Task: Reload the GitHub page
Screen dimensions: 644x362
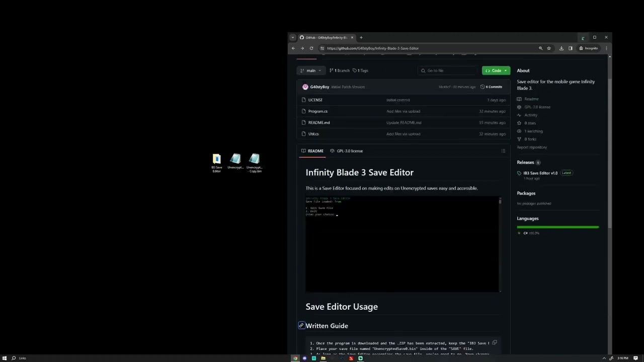Action: tap(311, 48)
